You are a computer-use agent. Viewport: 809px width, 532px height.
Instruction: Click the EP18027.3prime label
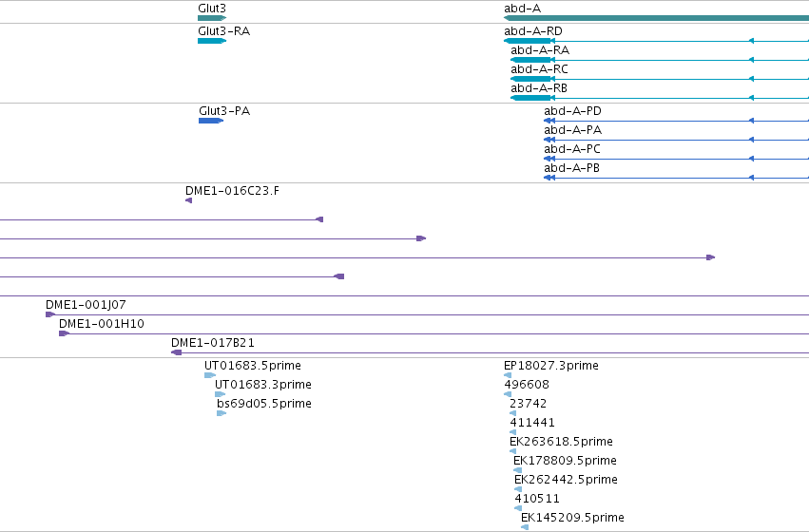click(x=551, y=366)
